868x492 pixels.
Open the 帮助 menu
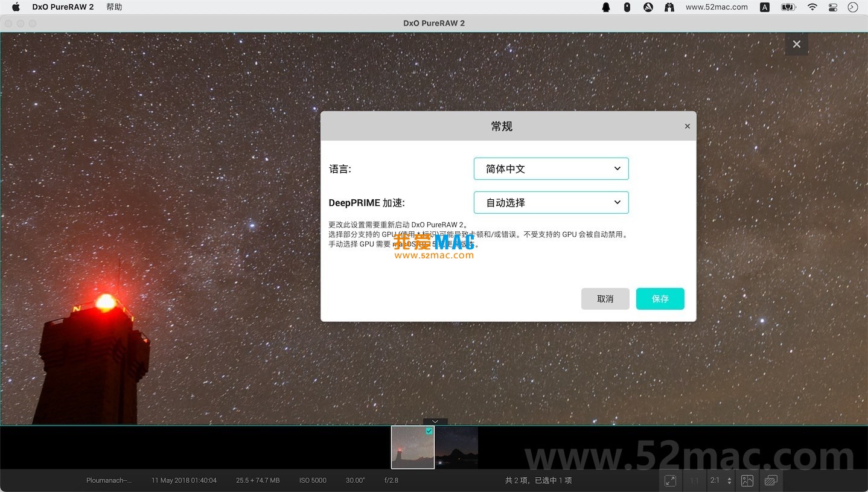point(114,7)
